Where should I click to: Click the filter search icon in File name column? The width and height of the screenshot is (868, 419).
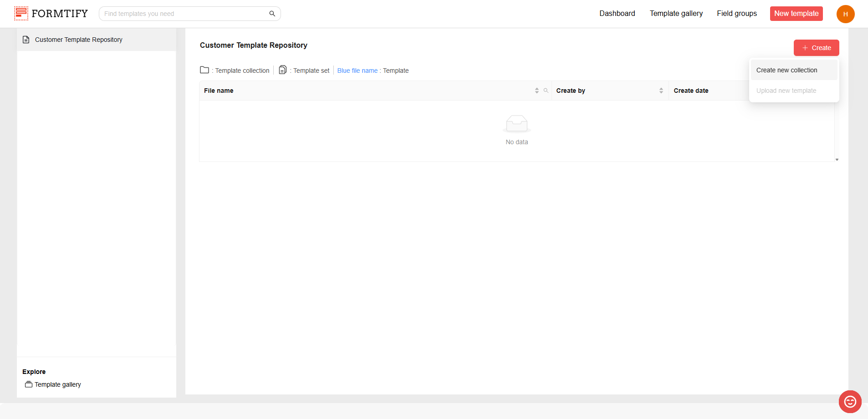546,91
